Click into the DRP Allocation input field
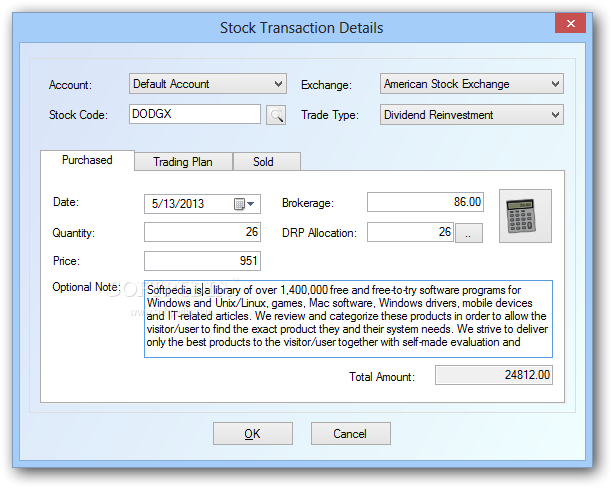613x488 pixels. [x=410, y=232]
